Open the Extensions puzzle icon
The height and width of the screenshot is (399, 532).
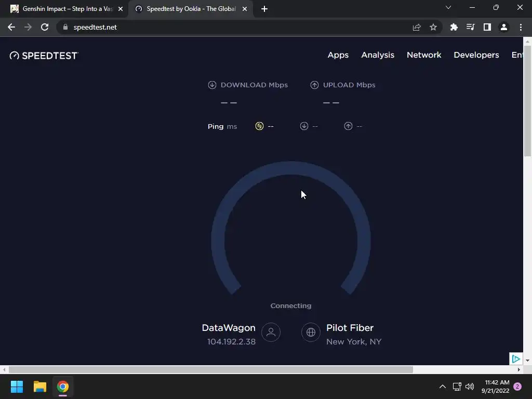click(x=454, y=27)
